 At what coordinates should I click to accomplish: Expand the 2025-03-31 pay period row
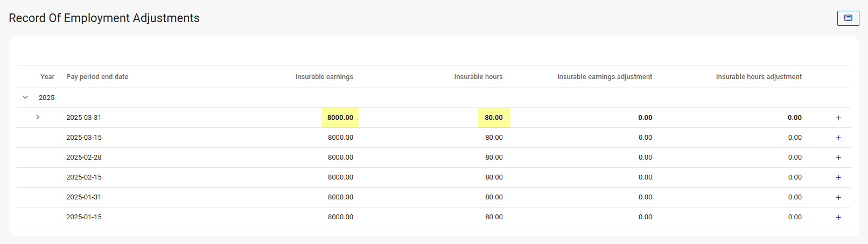38,117
